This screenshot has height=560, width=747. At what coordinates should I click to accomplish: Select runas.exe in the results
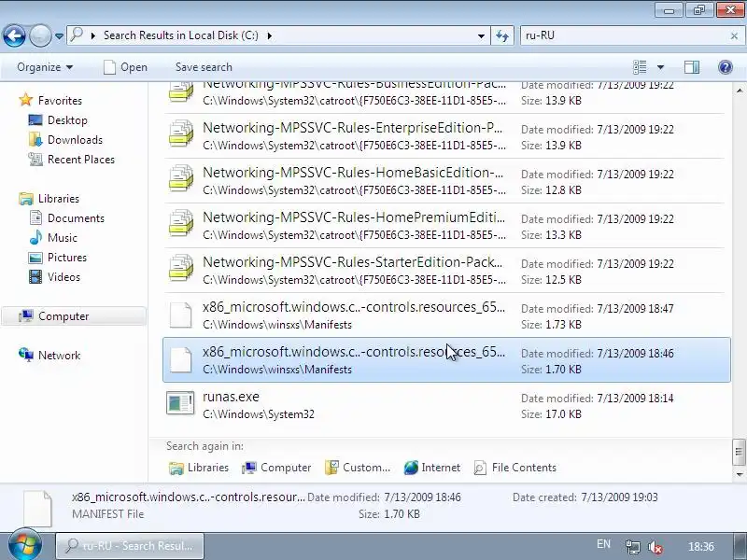point(446,404)
